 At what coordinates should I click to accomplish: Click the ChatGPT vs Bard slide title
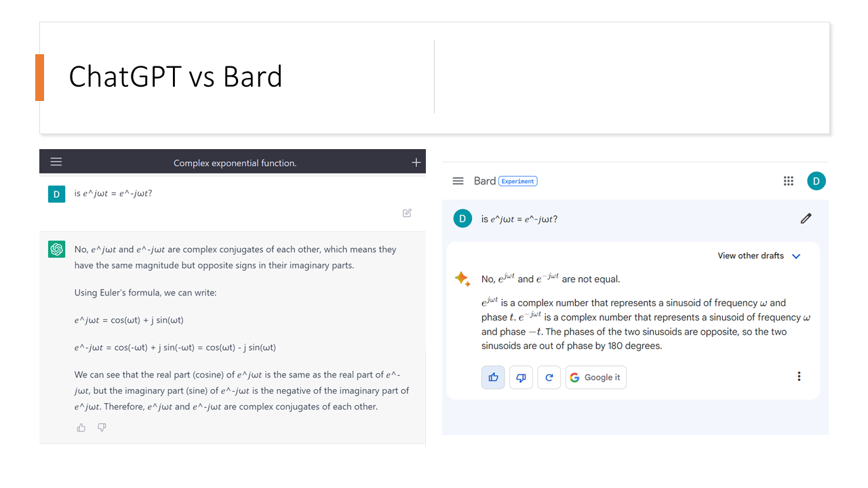tap(176, 77)
